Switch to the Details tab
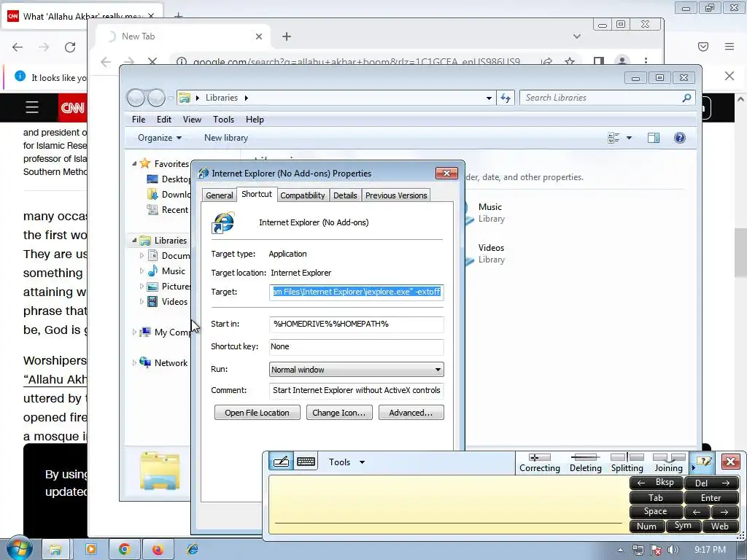Viewport: 747px width, 560px height. (x=345, y=195)
